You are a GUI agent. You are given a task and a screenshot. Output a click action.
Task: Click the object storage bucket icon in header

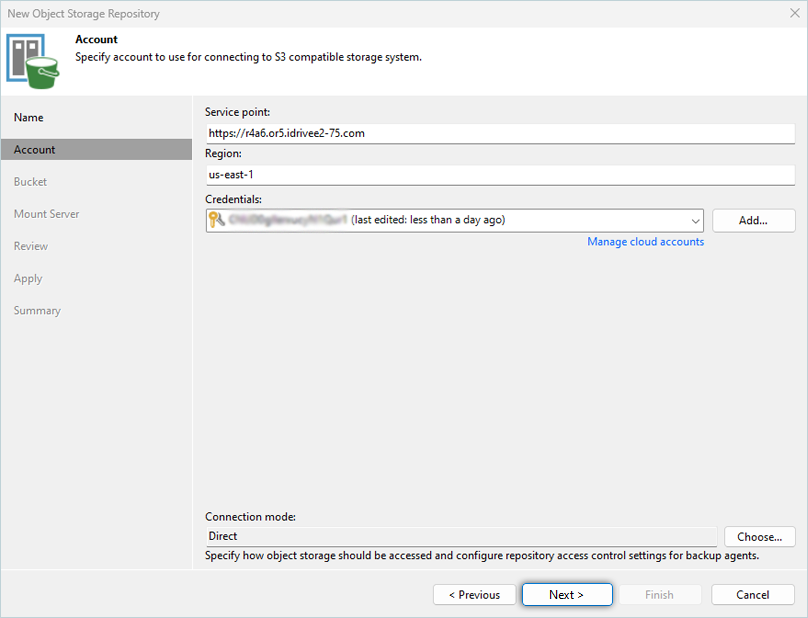click(33, 58)
